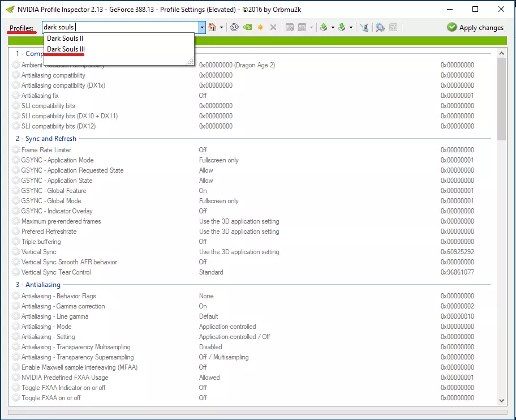
Task: Click the import profiles down-arrow icon
Action: (x=342, y=27)
